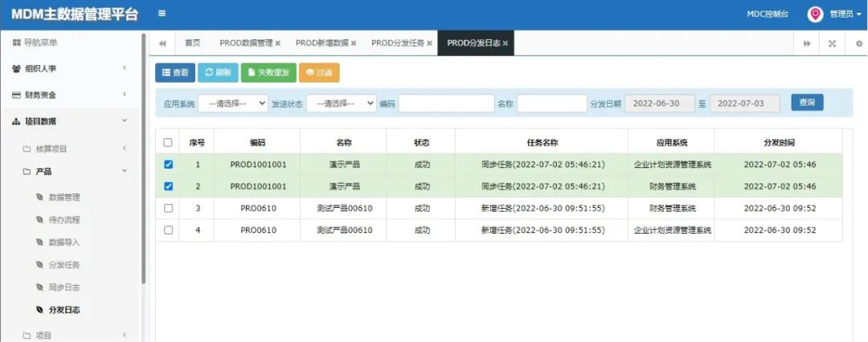The height and width of the screenshot is (342, 868).
Task: Click the end date field 2022-07-03
Action: tap(744, 104)
